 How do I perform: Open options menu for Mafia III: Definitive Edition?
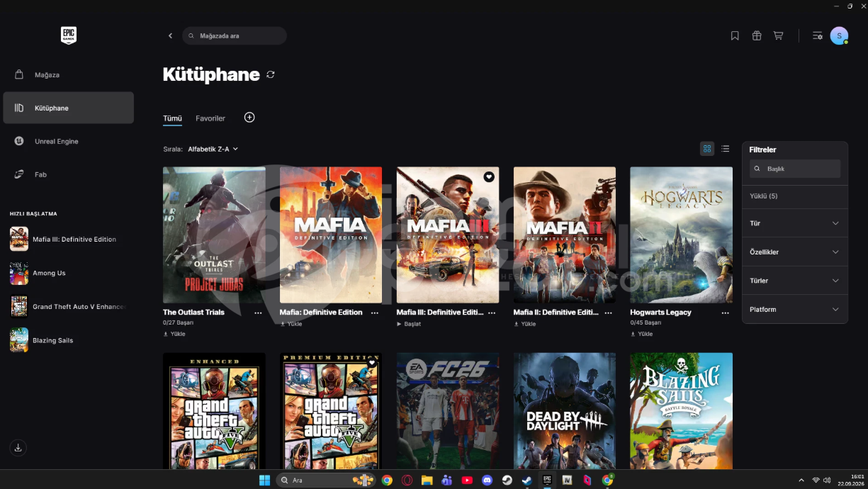[492, 313]
